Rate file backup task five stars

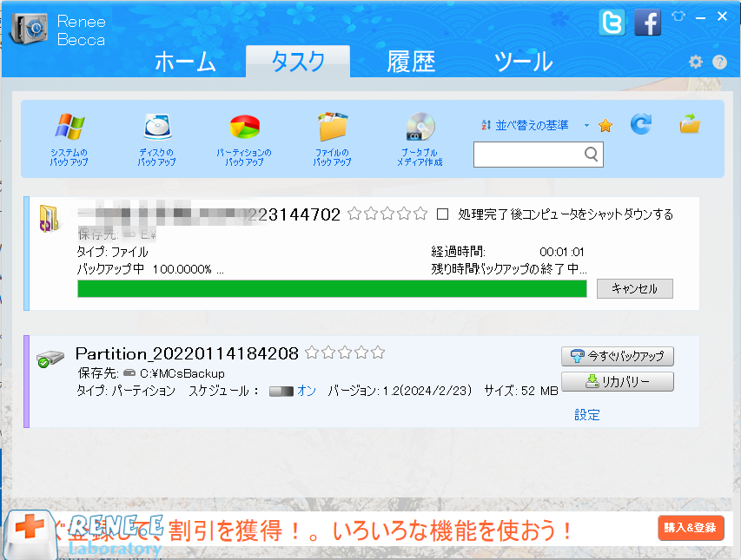tap(420, 214)
